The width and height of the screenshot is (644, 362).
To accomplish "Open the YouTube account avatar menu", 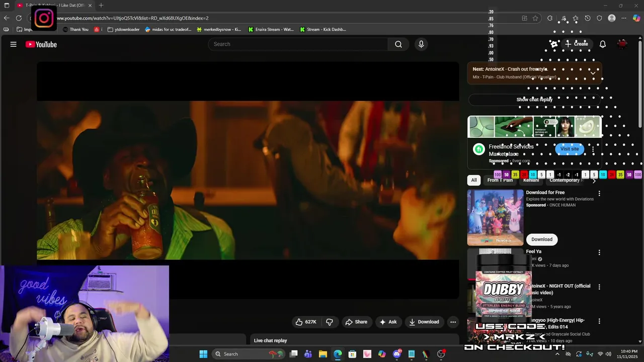I will click(x=622, y=44).
